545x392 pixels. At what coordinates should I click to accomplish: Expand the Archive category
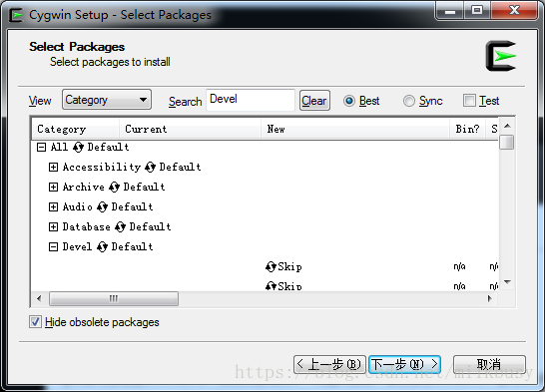tap(53, 188)
